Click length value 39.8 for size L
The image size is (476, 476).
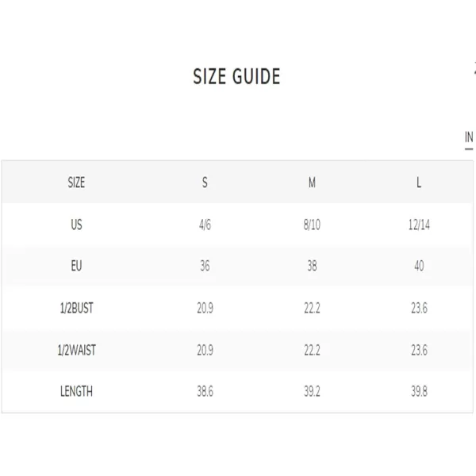[419, 391]
